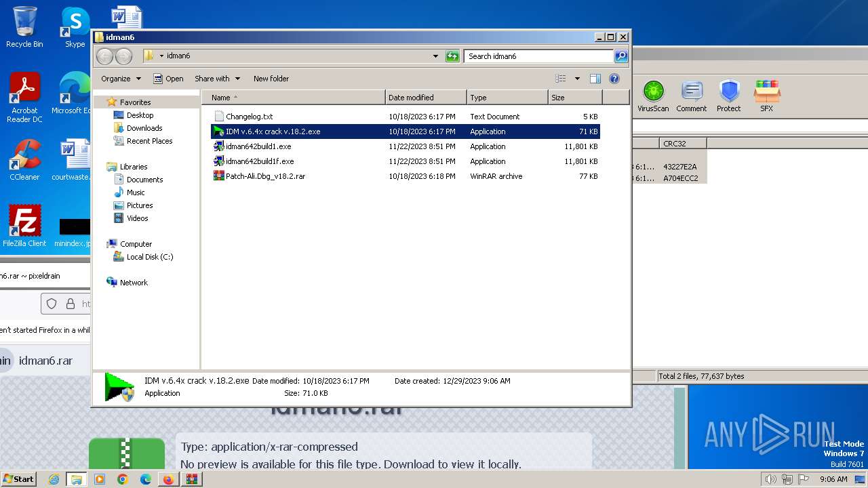Screen dimensions: 868x488
Task: Expand the address bar history dropdown
Action: pos(435,56)
